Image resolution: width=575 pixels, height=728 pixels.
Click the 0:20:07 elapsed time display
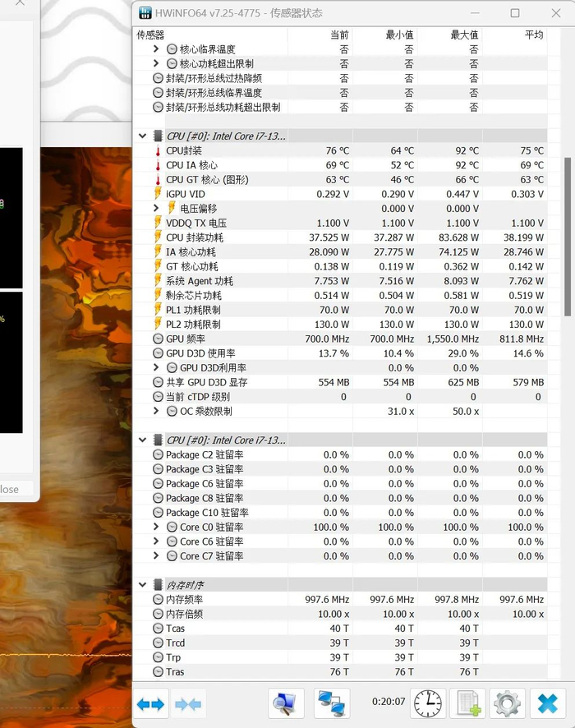point(389,701)
